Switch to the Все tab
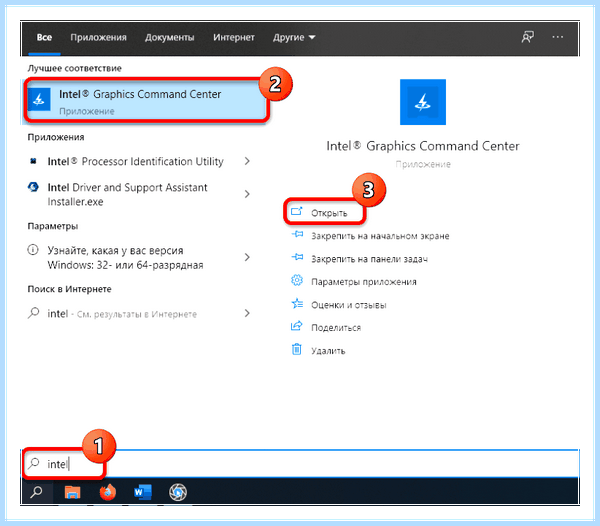The height and width of the screenshot is (526, 600). coord(44,37)
